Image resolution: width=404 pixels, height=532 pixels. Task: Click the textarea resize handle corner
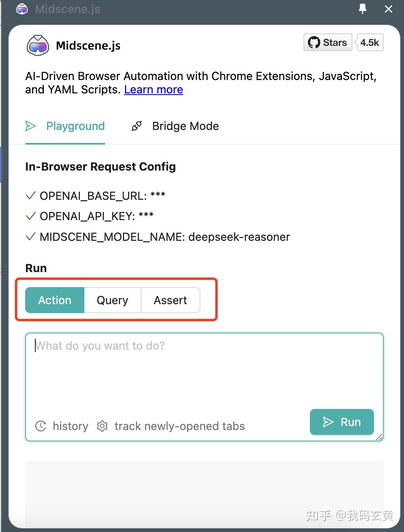click(379, 437)
